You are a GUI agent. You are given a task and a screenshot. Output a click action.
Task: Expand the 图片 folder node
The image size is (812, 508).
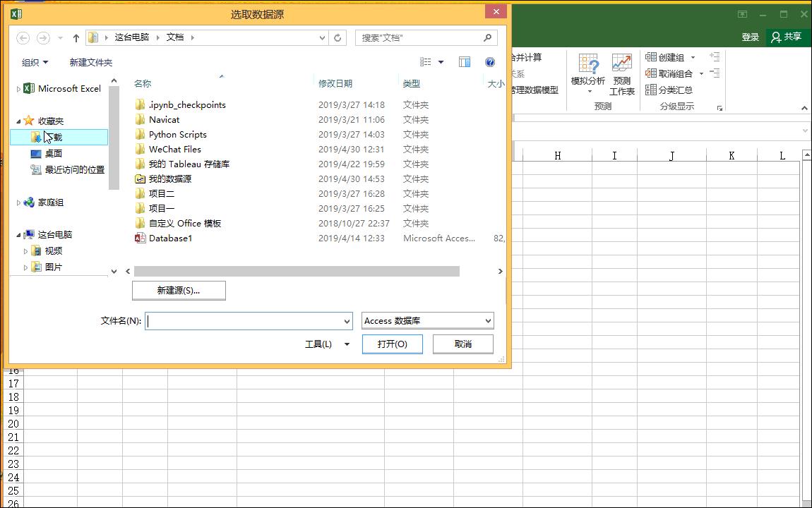click(25, 267)
